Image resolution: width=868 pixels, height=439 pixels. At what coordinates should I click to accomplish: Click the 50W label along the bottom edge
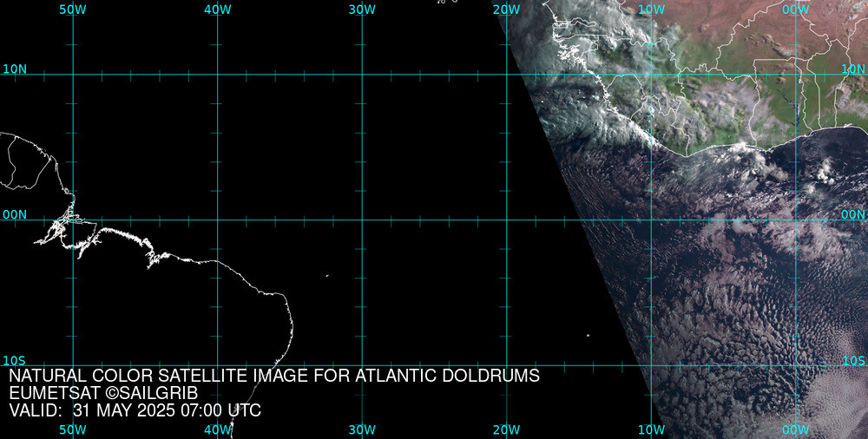[73, 429]
